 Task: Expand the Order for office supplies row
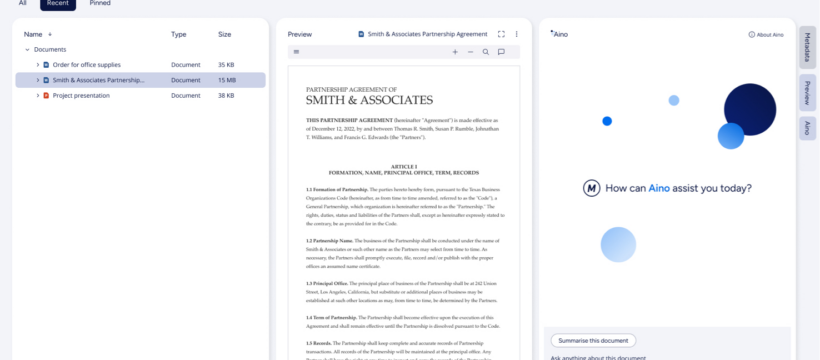click(x=38, y=65)
